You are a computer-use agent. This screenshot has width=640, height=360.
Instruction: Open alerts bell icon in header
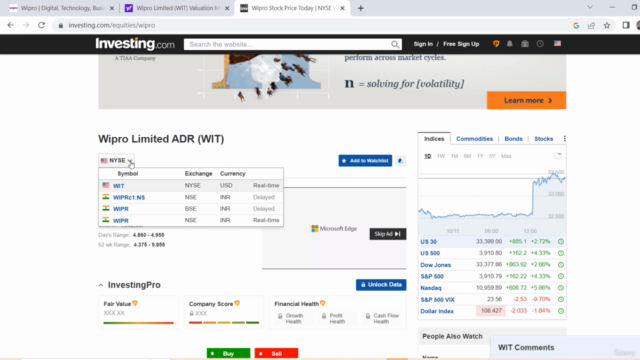(x=509, y=44)
